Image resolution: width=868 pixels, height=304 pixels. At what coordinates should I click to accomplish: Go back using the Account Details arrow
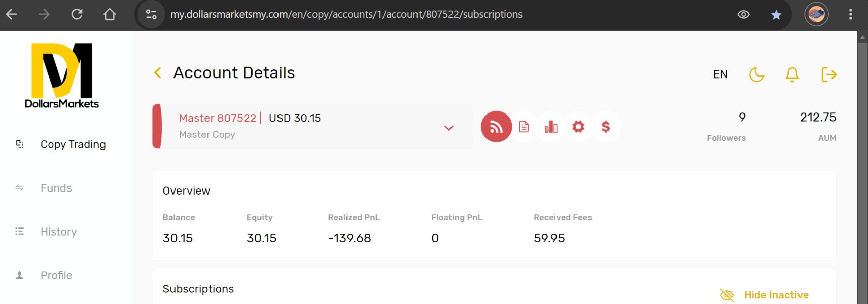point(158,73)
